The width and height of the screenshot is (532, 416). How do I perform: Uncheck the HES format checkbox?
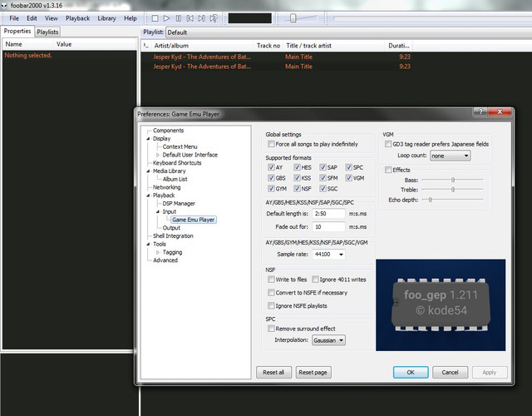point(298,167)
